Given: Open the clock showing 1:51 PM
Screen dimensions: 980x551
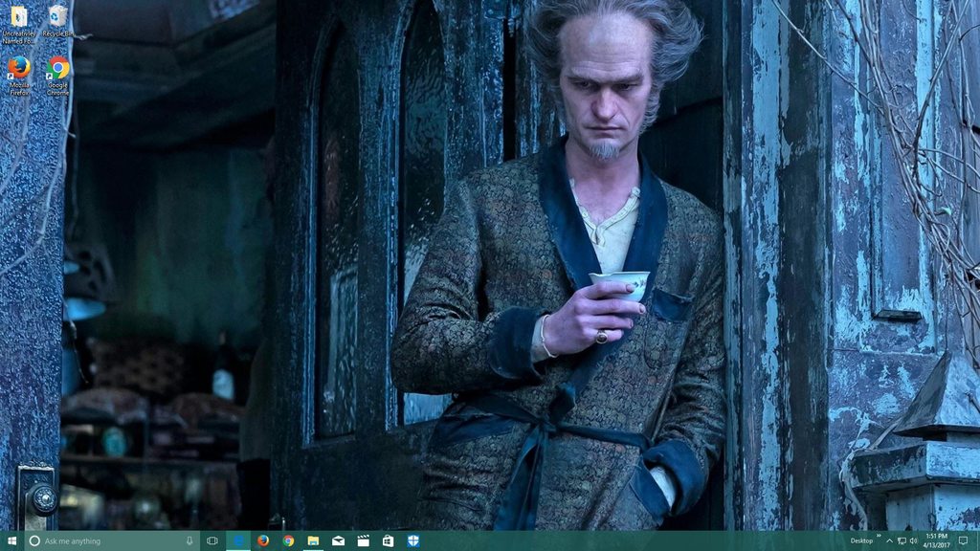Looking at the screenshot, I should (x=936, y=541).
